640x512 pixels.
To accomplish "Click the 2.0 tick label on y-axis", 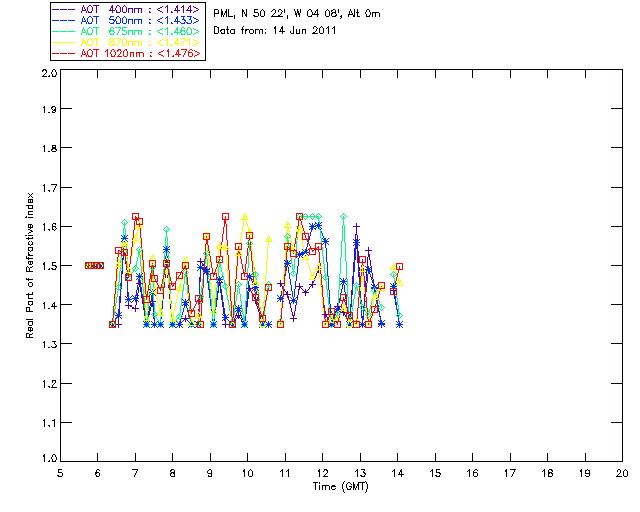I will click(47, 74).
